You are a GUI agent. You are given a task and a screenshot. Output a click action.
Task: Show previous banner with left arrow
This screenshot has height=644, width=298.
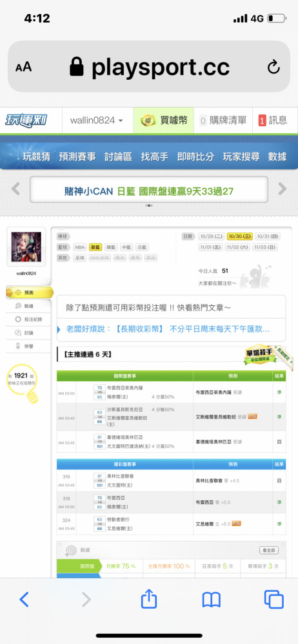pos(15,189)
